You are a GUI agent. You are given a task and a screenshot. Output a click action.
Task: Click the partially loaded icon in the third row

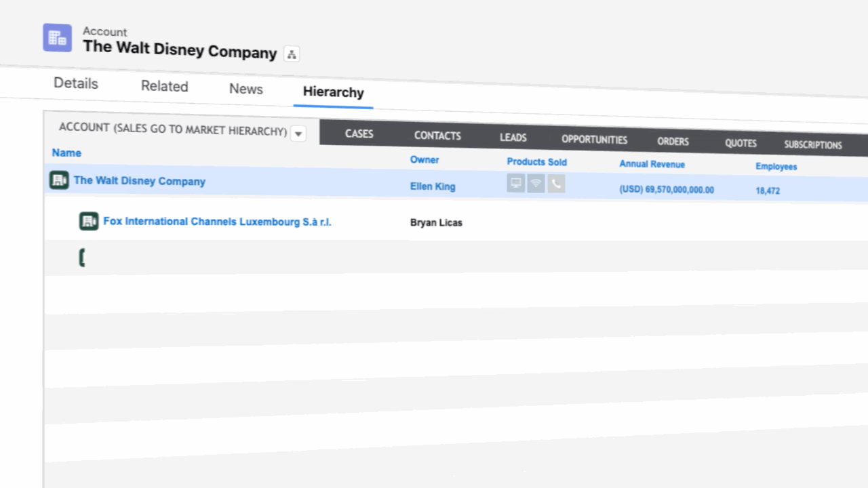click(x=82, y=258)
